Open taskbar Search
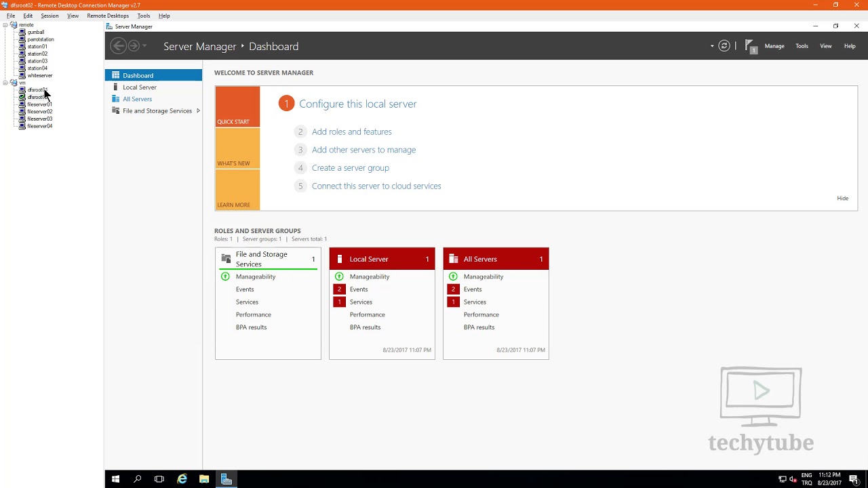 137,479
